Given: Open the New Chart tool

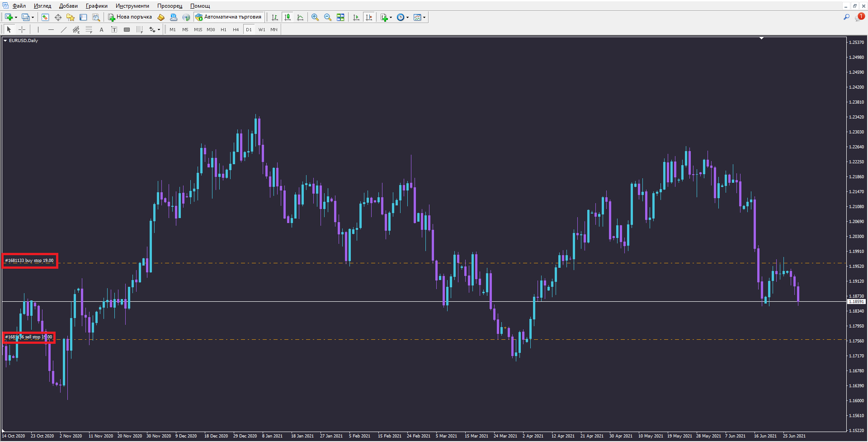Looking at the screenshot, I should pos(9,17).
